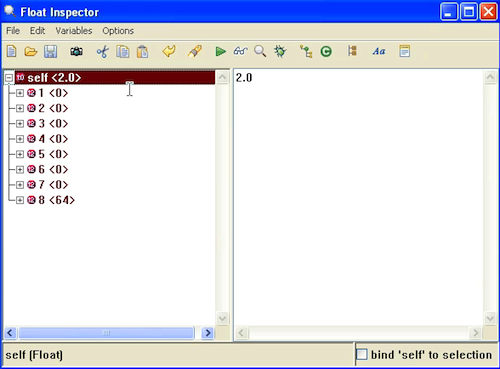Click the paintbrush toolbar icon

click(x=195, y=51)
